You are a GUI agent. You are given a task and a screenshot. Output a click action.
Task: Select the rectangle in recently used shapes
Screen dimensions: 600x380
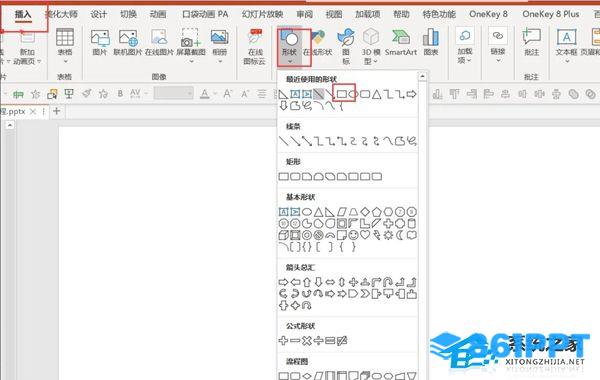pos(342,94)
